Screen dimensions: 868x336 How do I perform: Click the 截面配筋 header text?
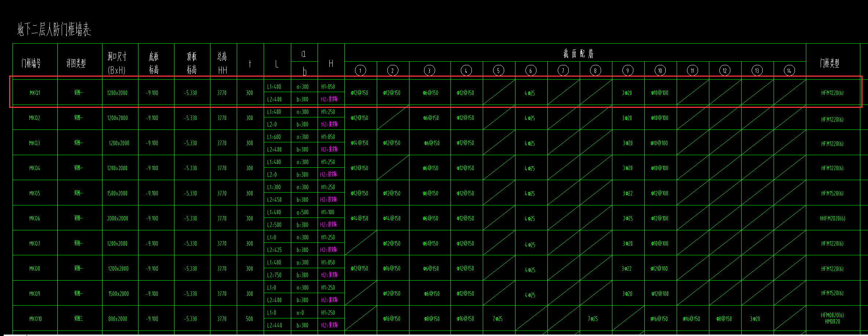(x=578, y=54)
